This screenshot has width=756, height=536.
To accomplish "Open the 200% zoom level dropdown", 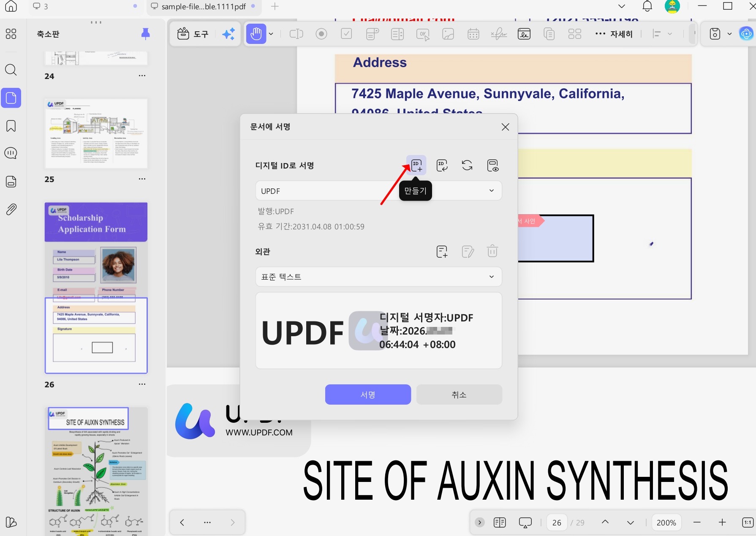I will 666,522.
